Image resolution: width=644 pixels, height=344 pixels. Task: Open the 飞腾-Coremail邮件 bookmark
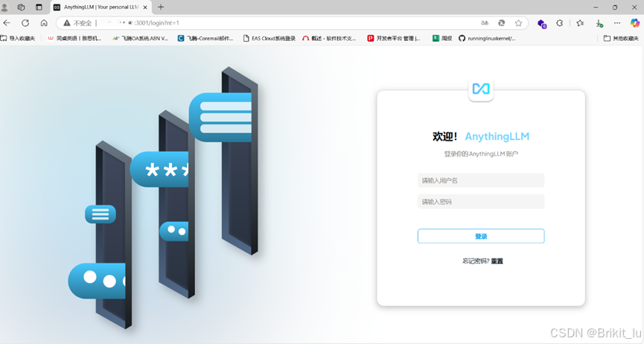(x=205, y=38)
